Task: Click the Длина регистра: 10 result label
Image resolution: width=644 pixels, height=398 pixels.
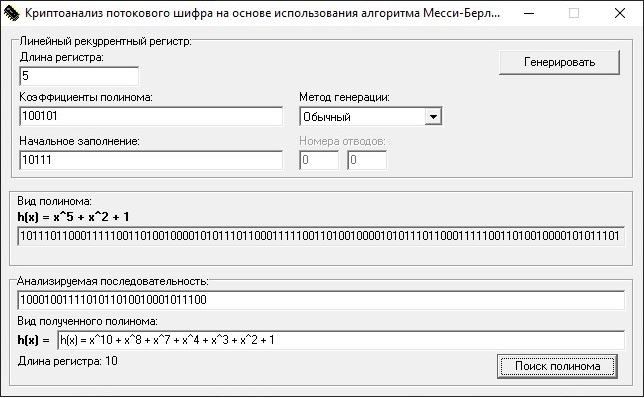Action: tap(67, 361)
